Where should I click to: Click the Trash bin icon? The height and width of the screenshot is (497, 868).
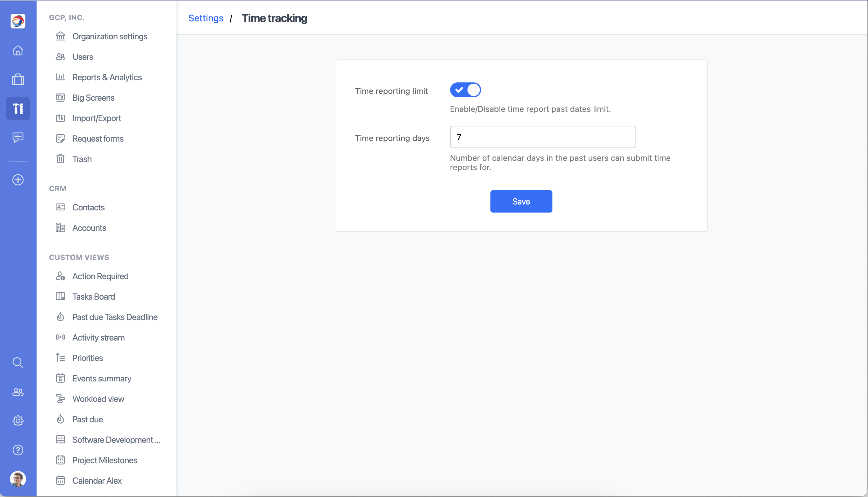[x=60, y=159]
